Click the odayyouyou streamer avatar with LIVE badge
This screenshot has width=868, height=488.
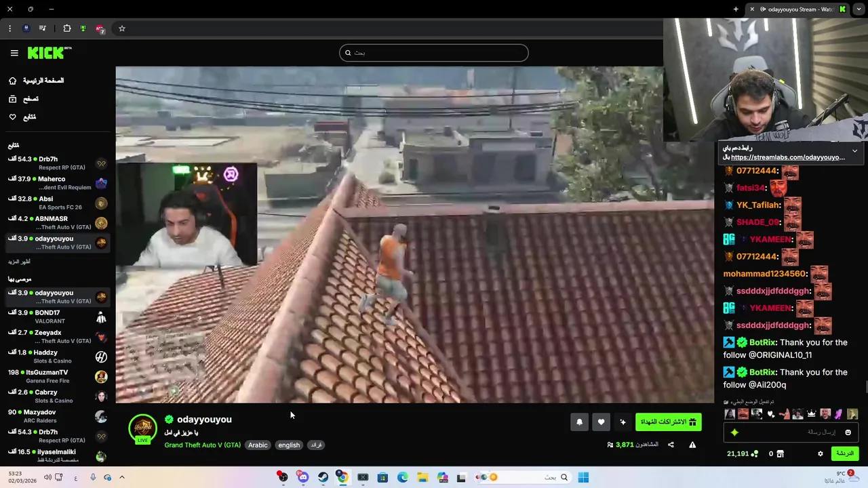[142, 430]
